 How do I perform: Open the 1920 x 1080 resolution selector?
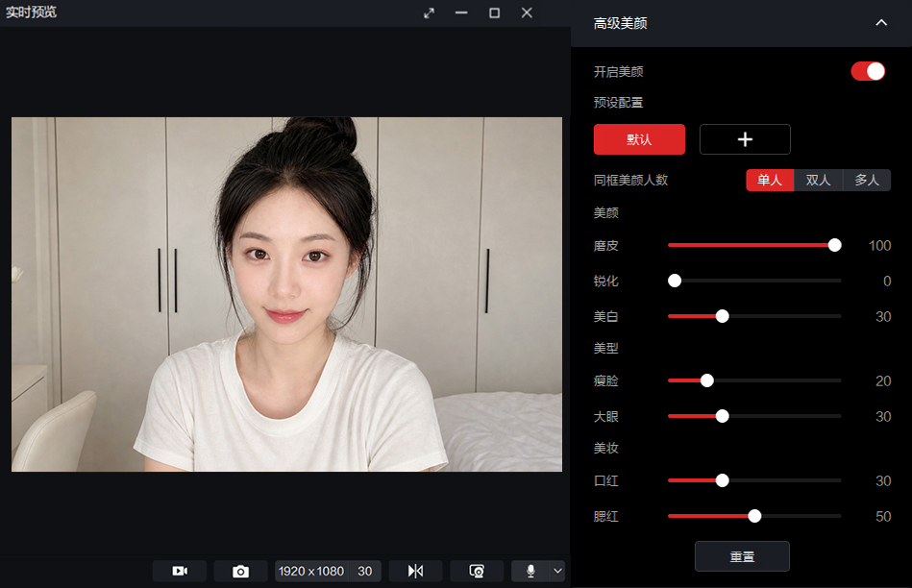(311, 571)
